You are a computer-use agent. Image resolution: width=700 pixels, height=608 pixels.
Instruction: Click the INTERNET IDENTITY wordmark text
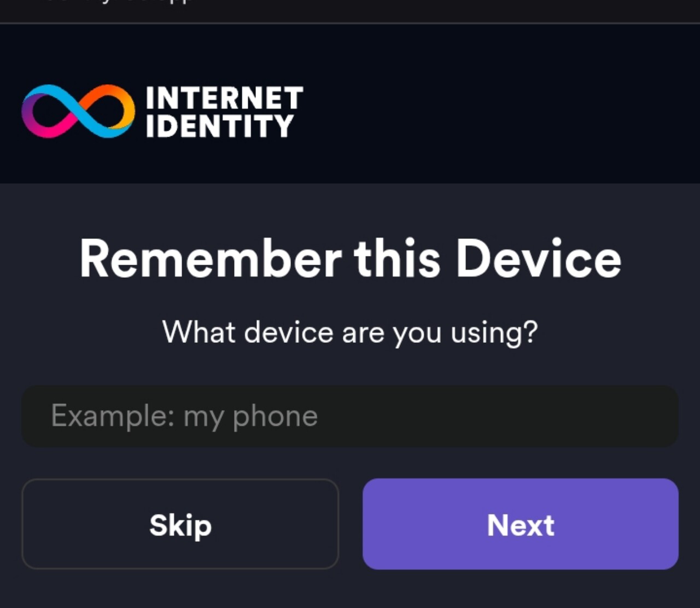pos(224,112)
